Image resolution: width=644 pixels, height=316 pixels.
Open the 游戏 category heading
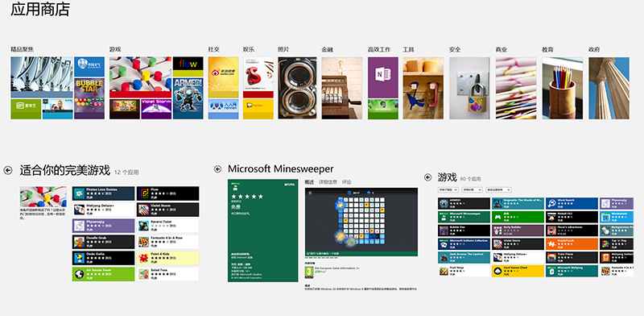coord(115,49)
